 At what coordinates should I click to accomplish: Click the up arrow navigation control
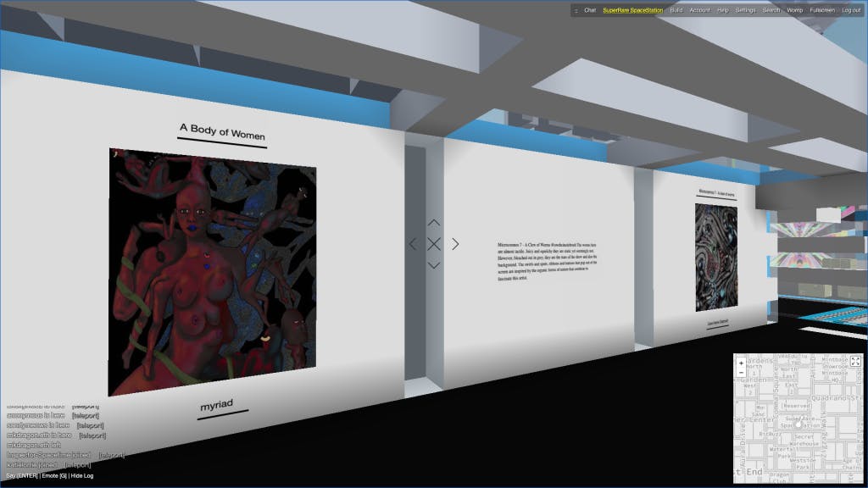[434, 223]
